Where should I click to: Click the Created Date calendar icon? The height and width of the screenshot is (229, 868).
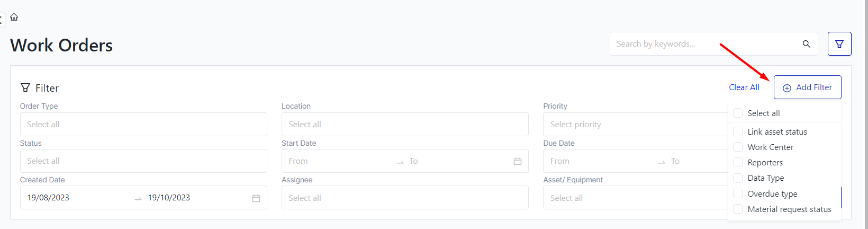coord(256,198)
